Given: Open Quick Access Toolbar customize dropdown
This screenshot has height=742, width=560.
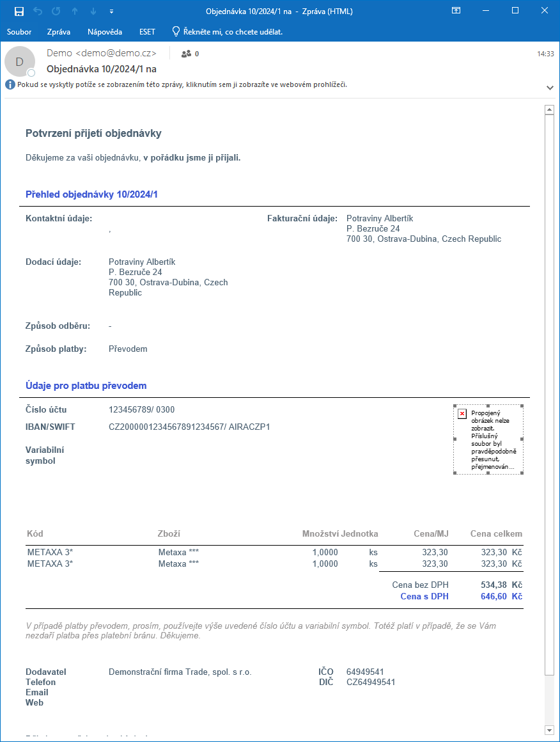Looking at the screenshot, I should (x=112, y=12).
